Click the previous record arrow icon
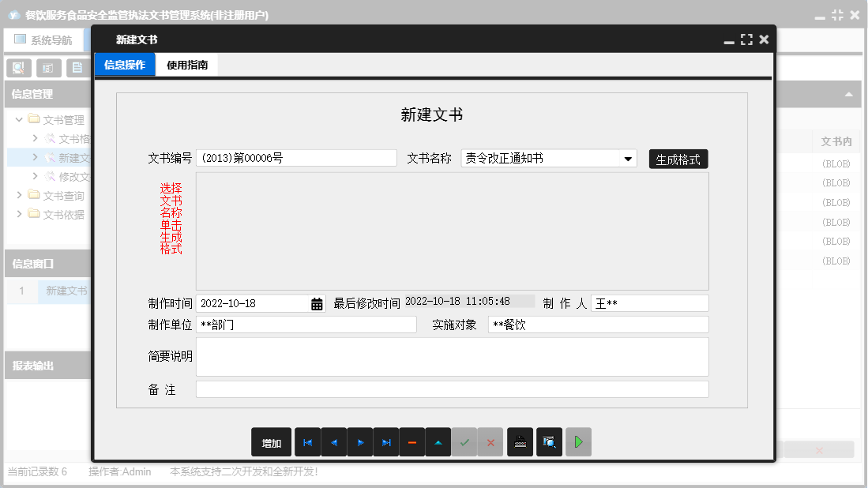This screenshot has width=868, height=488. (x=333, y=442)
